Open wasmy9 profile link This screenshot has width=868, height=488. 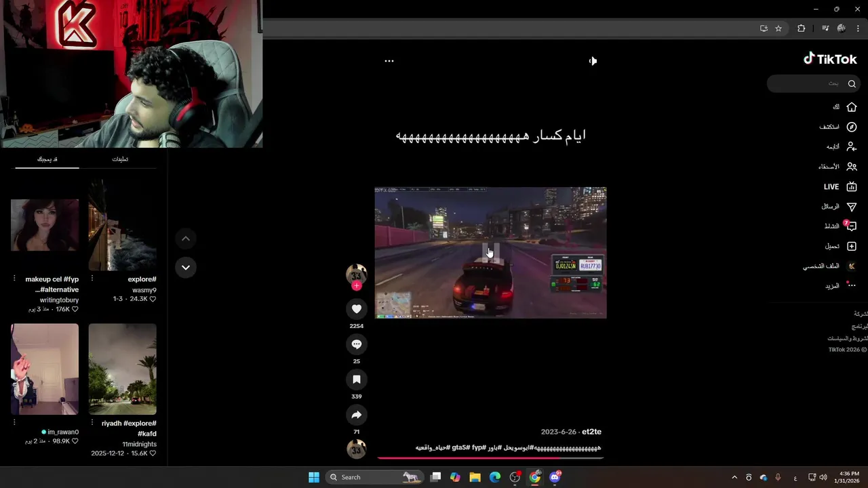[144, 290]
